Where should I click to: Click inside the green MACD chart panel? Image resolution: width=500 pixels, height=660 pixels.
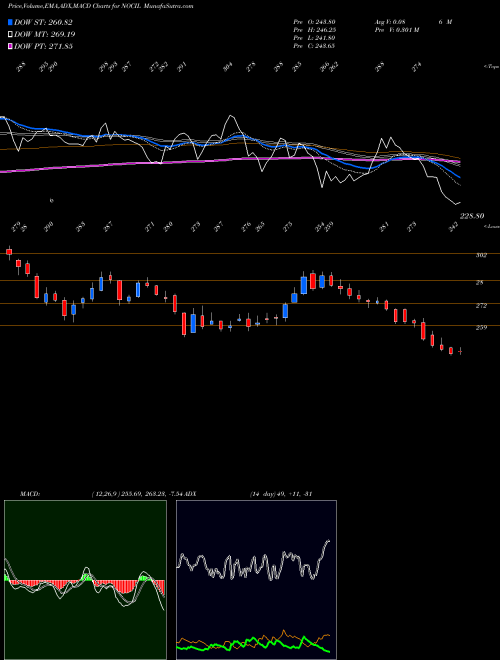85,580
